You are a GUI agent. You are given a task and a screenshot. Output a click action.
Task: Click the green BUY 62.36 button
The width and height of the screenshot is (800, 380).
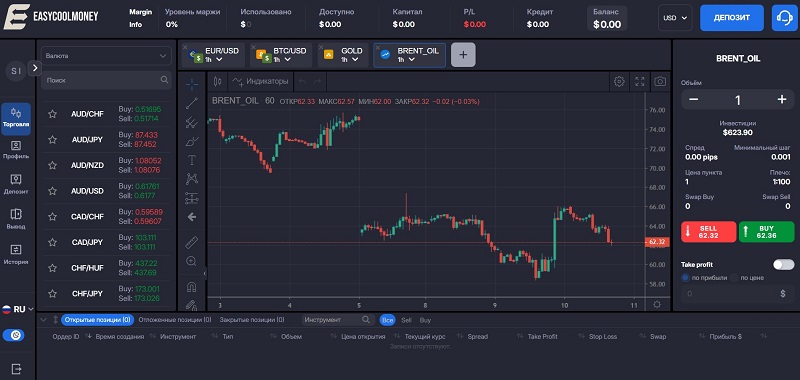coord(766,232)
